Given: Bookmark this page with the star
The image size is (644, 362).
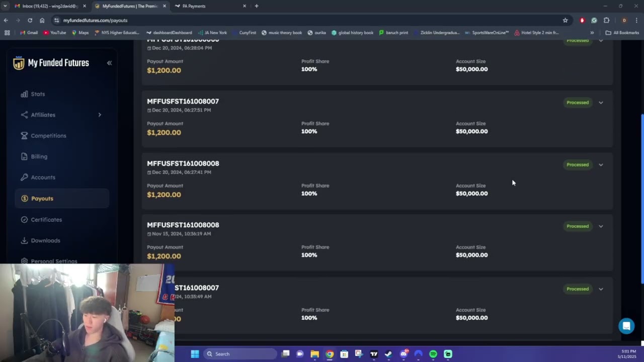Looking at the screenshot, I should tap(565, 20).
